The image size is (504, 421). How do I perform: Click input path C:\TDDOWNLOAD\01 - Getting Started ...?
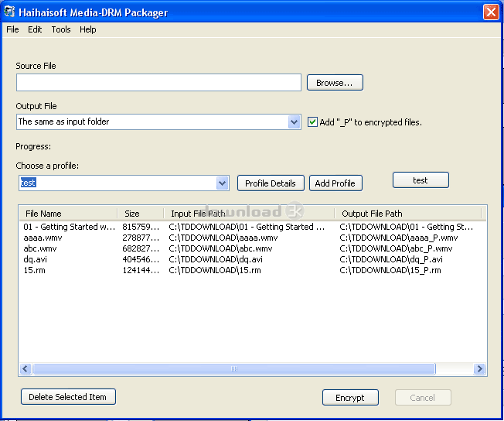(x=247, y=227)
